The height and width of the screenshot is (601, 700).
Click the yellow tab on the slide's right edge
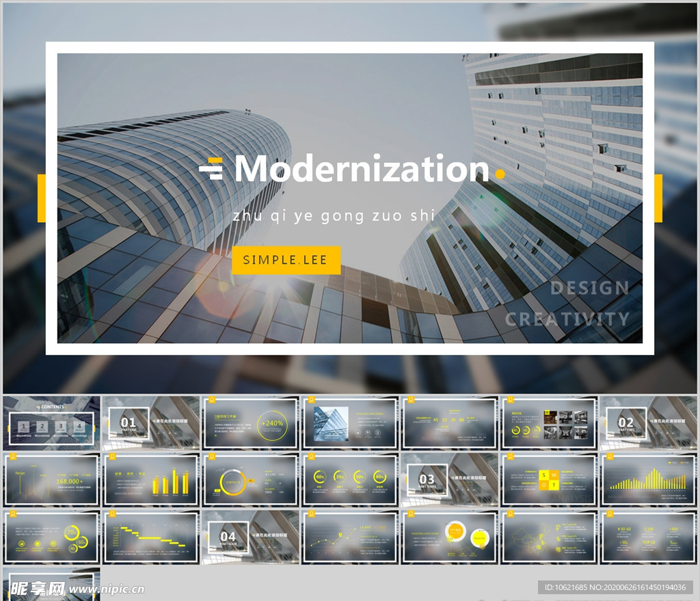click(658, 198)
